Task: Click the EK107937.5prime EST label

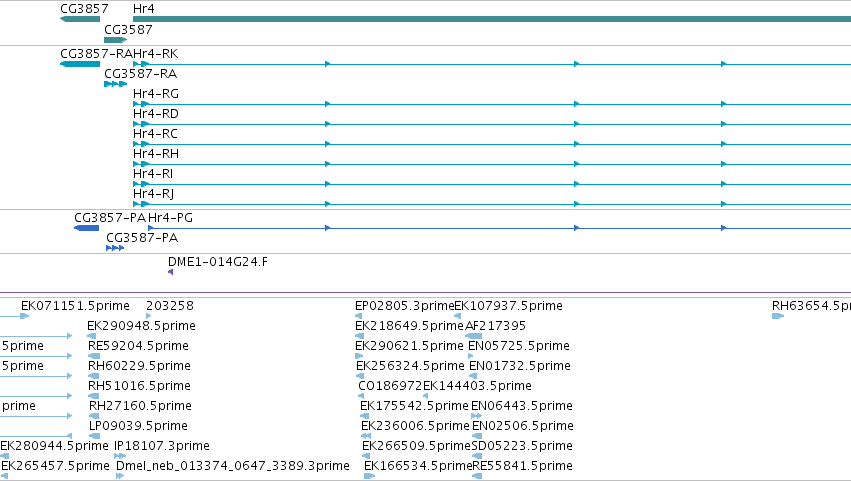Action: point(509,306)
